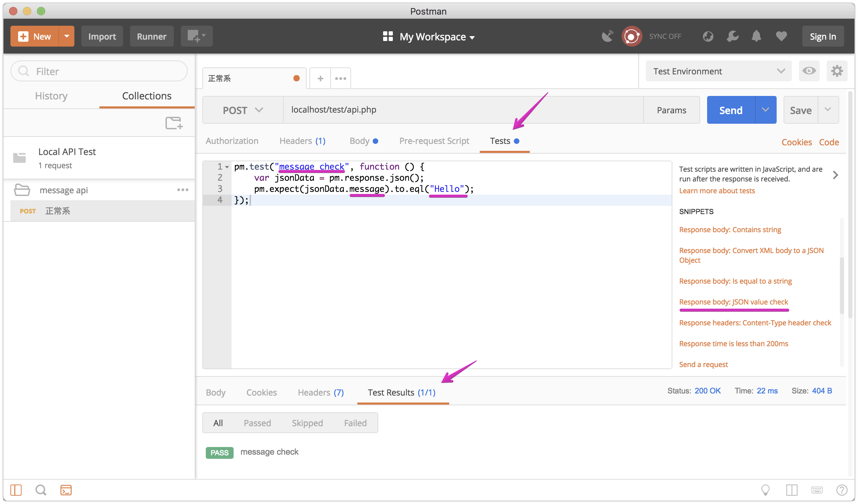Show only Skipped test results
Screen dimensions: 858x504
tap(307, 423)
